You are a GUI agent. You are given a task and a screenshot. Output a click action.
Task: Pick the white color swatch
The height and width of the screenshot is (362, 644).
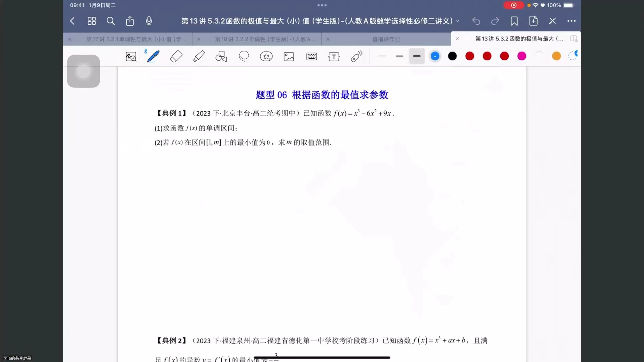click(x=539, y=56)
